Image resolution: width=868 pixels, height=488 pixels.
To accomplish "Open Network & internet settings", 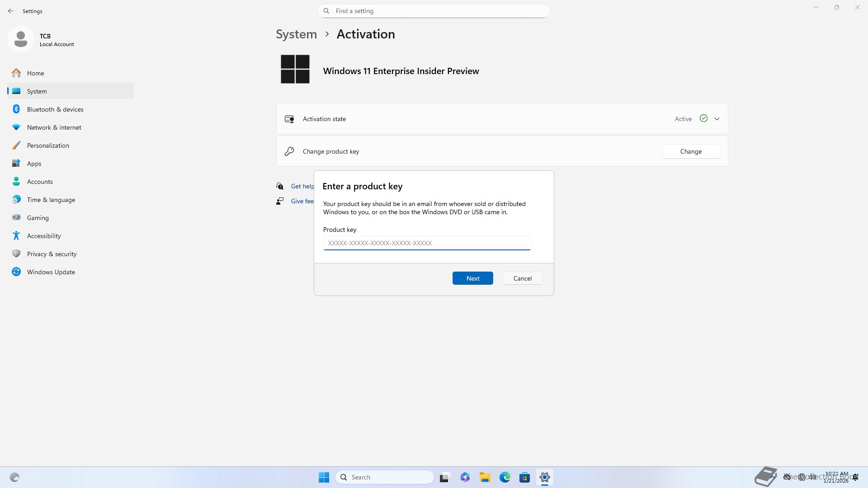I will click(x=54, y=127).
